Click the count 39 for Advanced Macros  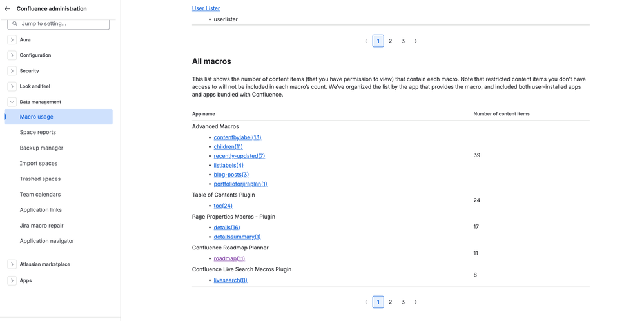(x=477, y=155)
